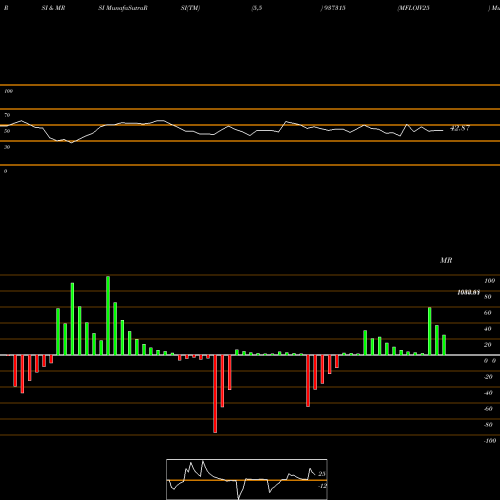The height and width of the screenshot is (500, 500).
Task: Click the value 23 in the mini chart
Action: [322, 474]
